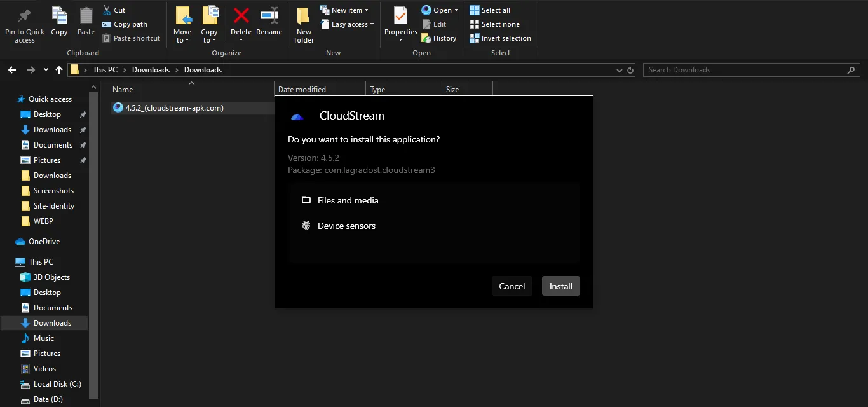Choose Select all in the ribbon
The height and width of the screenshot is (407, 868).
pyautogui.click(x=490, y=10)
